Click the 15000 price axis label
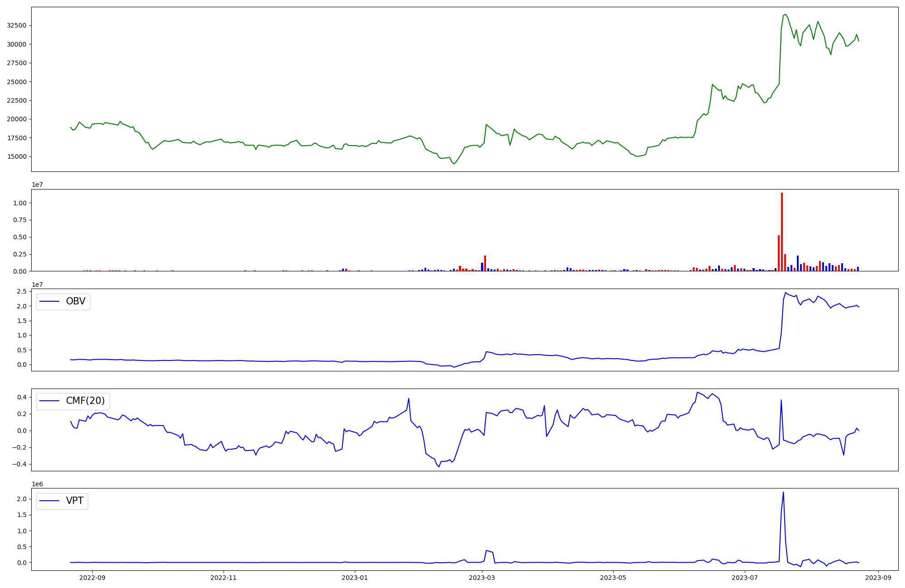Viewport: 905px width, 588px height. [16, 156]
